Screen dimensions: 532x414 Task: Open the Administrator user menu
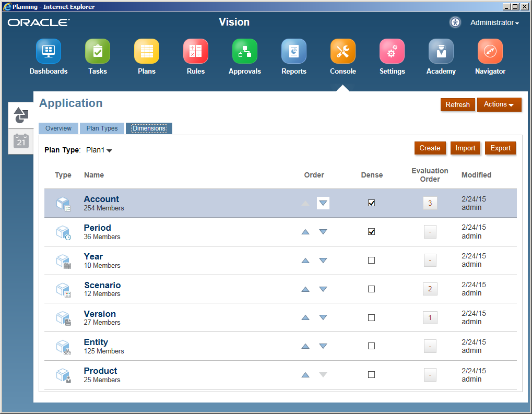[x=494, y=23]
